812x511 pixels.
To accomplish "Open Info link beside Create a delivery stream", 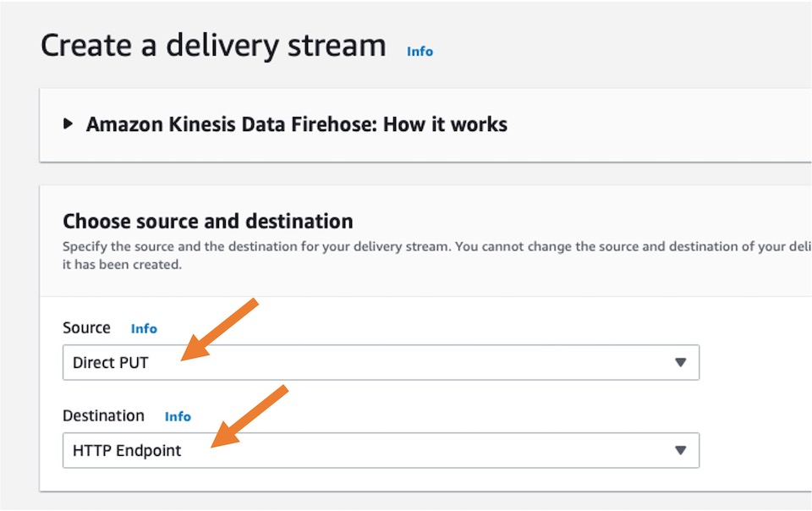I will 420,52.
